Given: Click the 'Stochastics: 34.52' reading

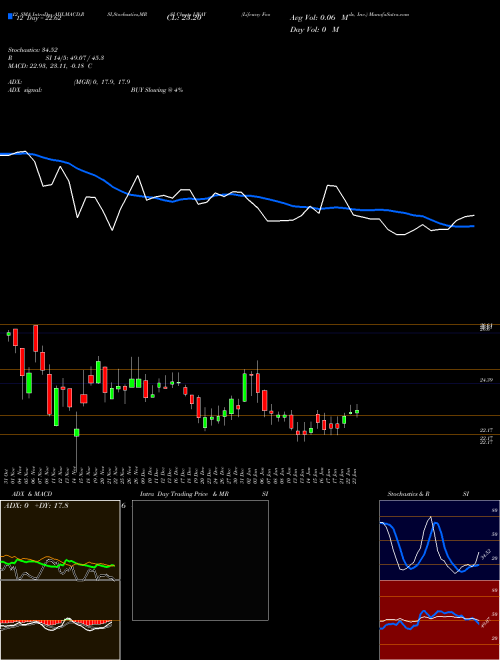Looking at the screenshot, I should [32, 50].
